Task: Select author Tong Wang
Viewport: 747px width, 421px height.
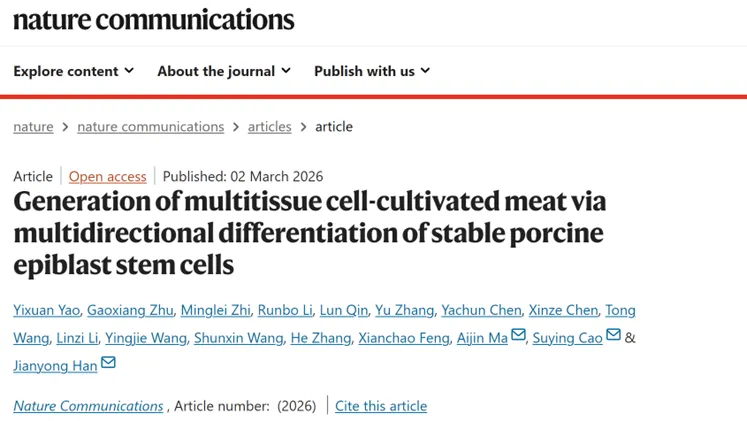Action: coord(621,310)
